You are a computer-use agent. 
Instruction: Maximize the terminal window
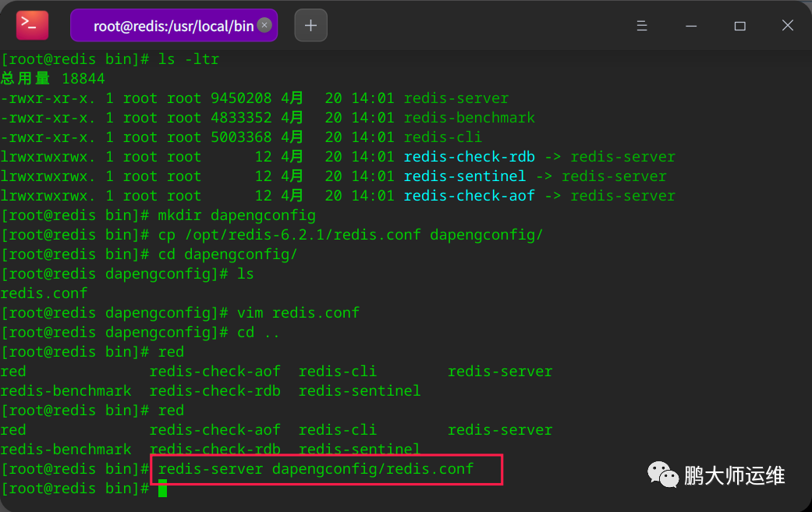[x=739, y=26]
